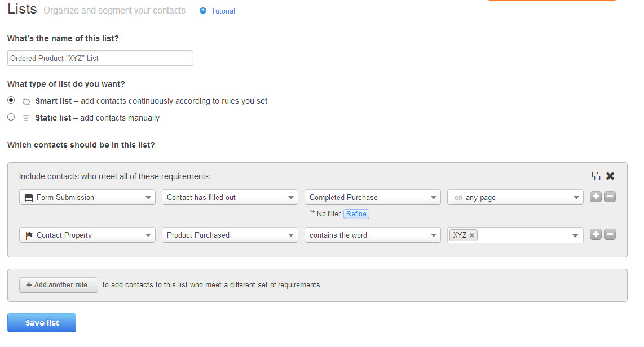
Task: Select the Static list radio button
Action: 11,117
